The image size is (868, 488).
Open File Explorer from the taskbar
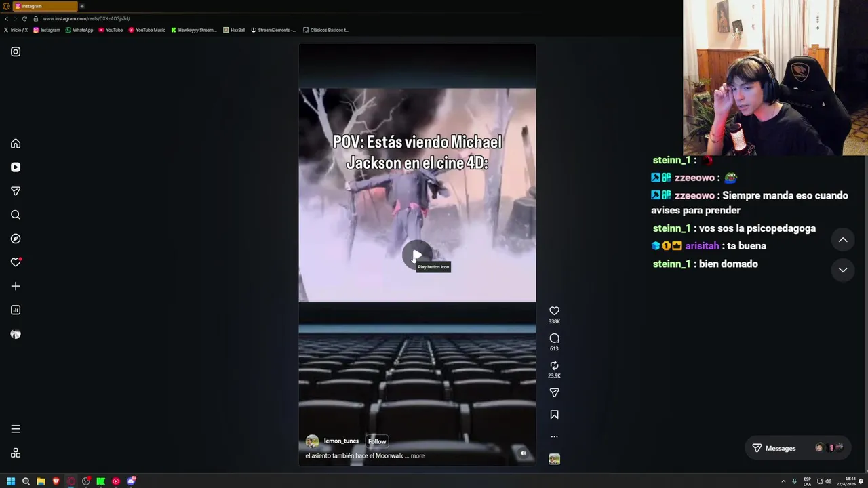click(x=41, y=481)
